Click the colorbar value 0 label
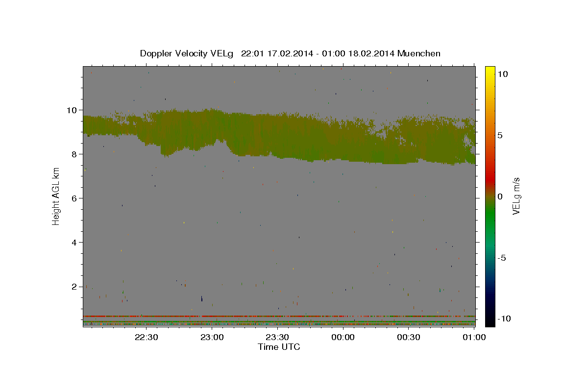 click(500, 196)
